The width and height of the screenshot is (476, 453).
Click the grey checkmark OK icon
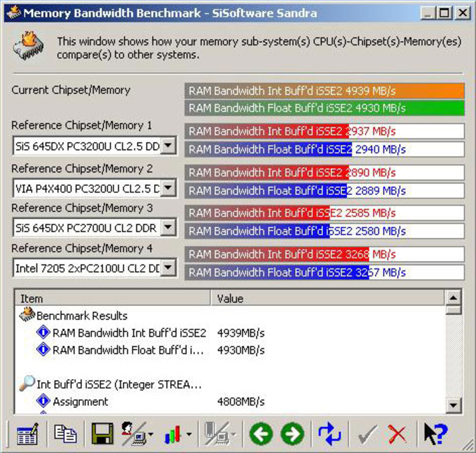point(368,434)
